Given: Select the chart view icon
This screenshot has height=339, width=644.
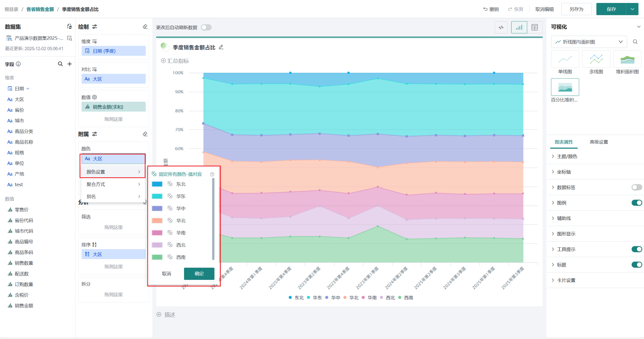Looking at the screenshot, I should click(519, 27).
